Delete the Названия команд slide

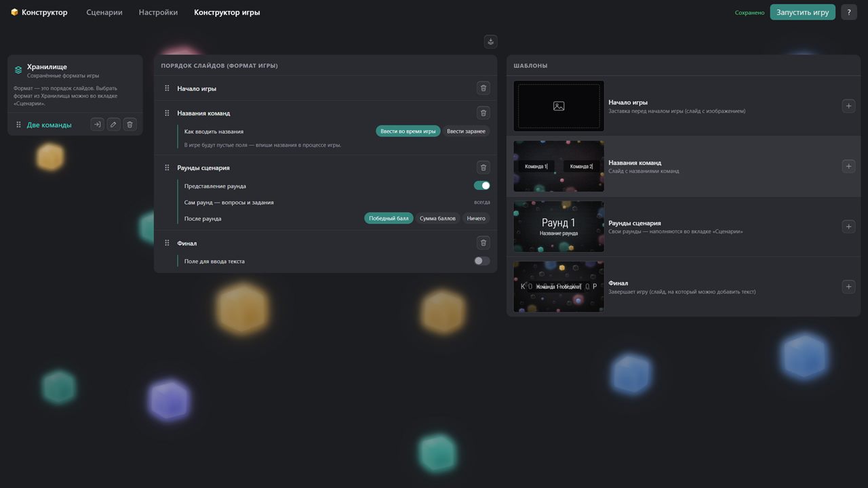pos(483,113)
